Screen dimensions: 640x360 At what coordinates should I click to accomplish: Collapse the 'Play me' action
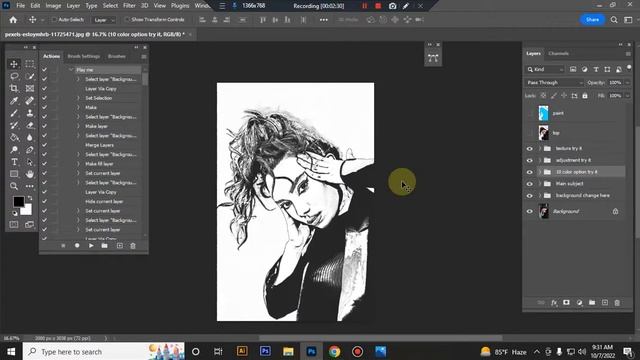click(x=71, y=70)
